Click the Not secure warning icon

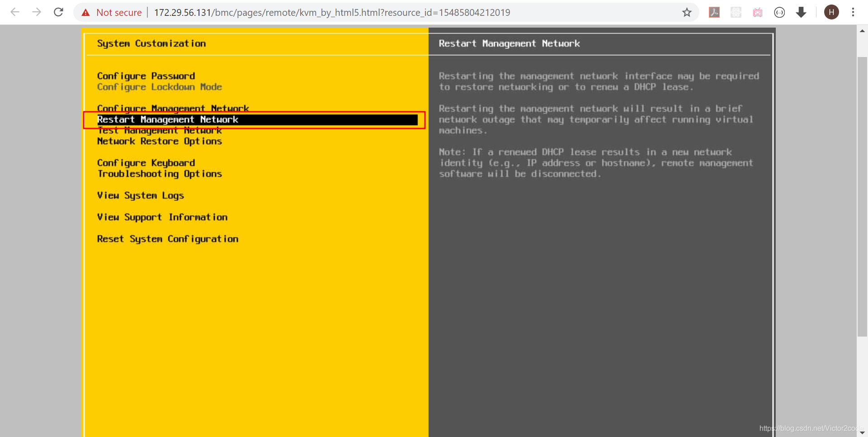tap(85, 13)
